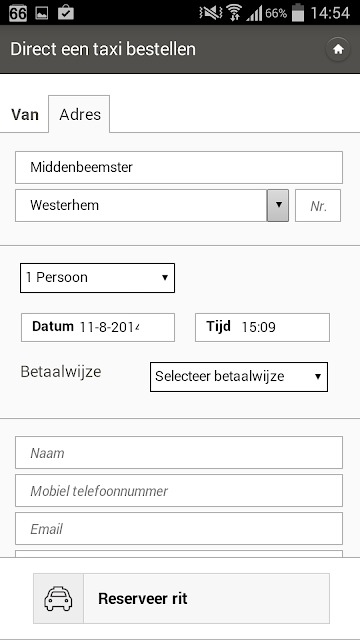Tap the signal strength icon
Viewport: 360px width, 640px height.
click(x=254, y=13)
